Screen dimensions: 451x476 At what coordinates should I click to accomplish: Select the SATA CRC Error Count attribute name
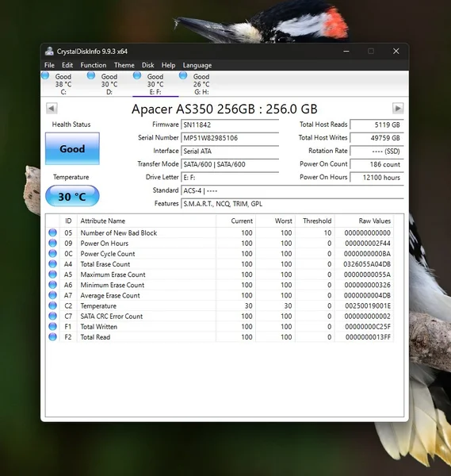(111, 316)
